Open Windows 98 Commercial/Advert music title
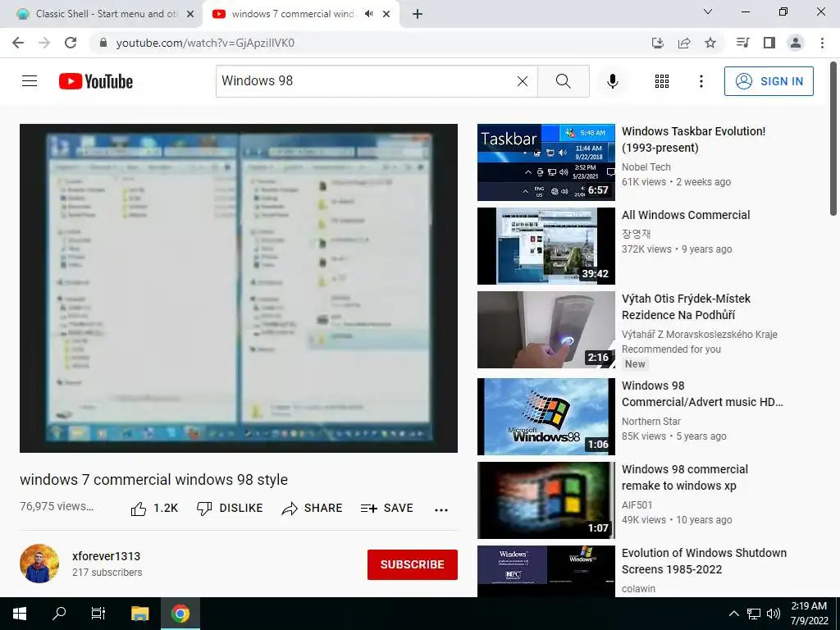 pyautogui.click(x=702, y=394)
